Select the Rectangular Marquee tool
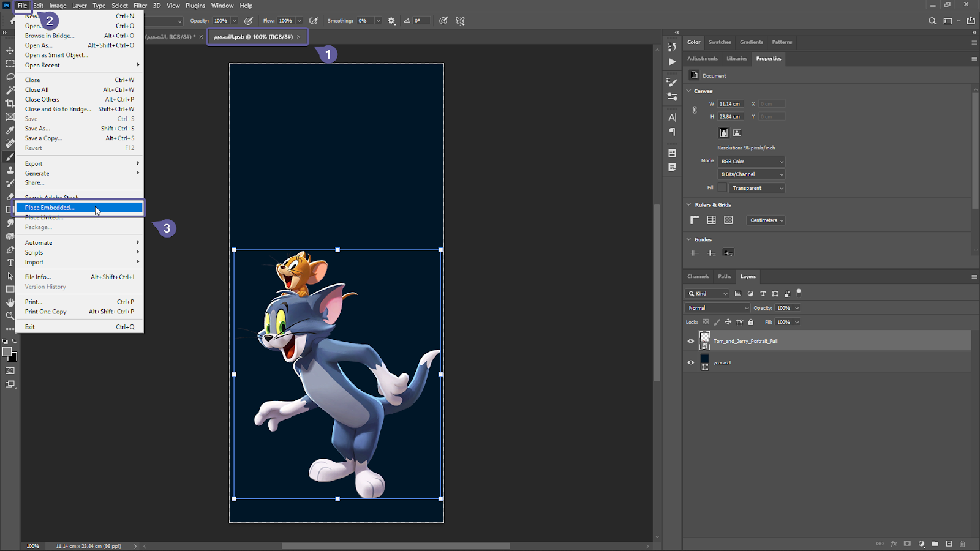This screenshot has height=551, width=980. 10,64
